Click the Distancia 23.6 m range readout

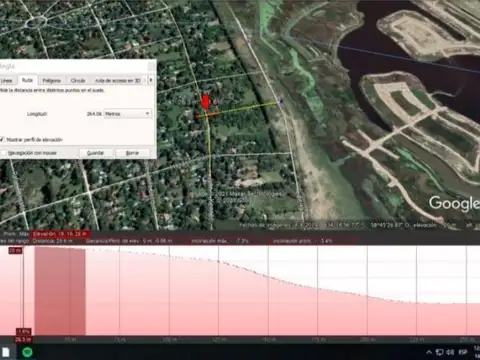pos(53,241)
